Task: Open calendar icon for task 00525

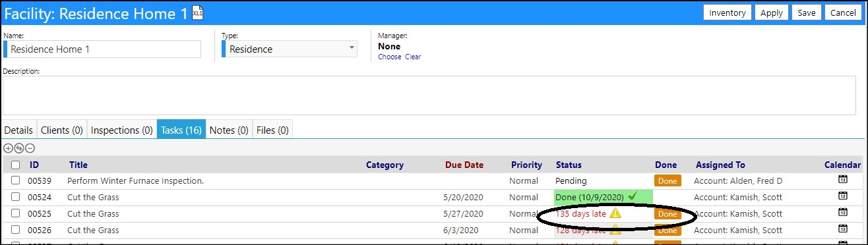Action: (842, 213)
